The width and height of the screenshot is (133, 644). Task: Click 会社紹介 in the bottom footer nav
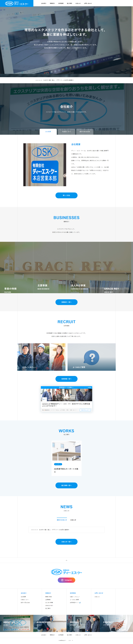pyautogui.click(x=44, y=635)
